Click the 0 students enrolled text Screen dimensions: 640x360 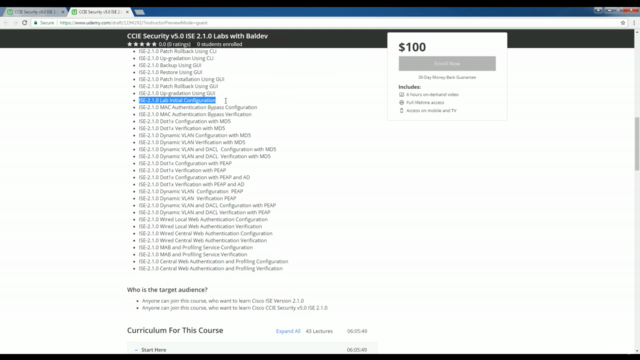219,44
